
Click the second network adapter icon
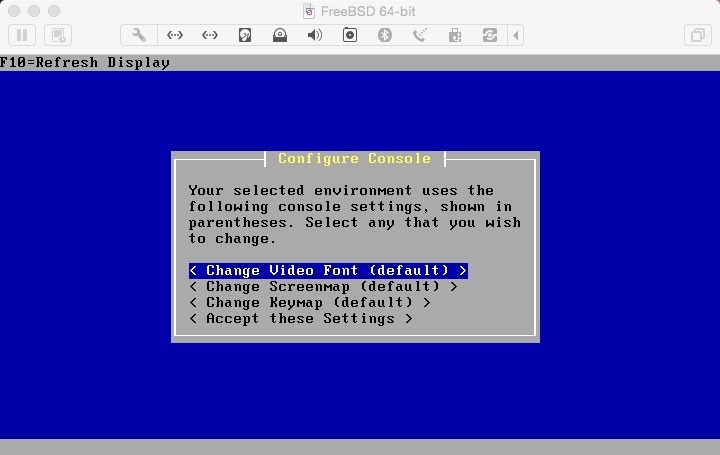pyautogui.click(x=210, y=35)
